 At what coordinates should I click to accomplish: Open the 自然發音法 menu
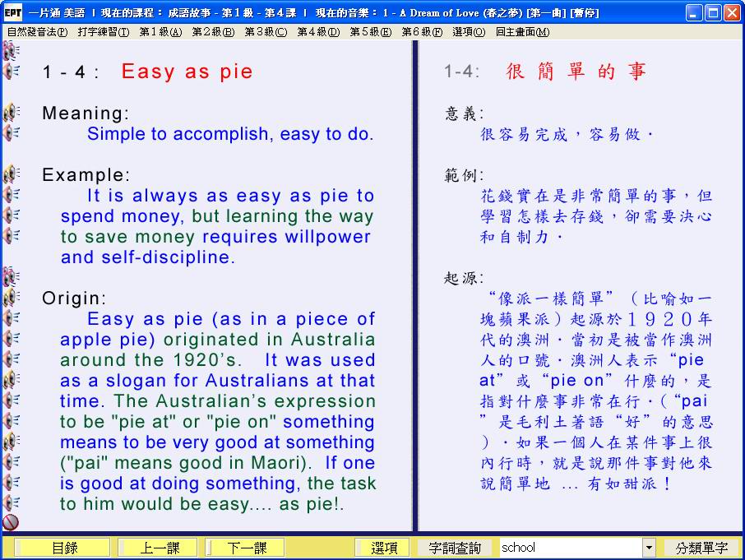(x=37, y=32)
